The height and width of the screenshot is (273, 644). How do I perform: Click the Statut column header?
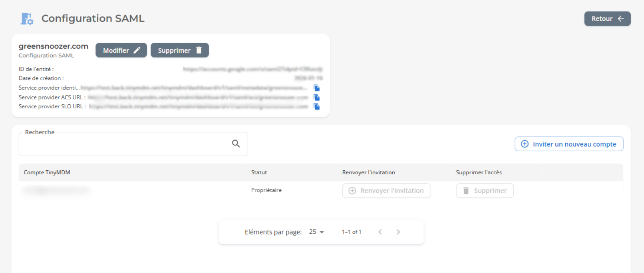pyautogui.click(x=259, y=172)
